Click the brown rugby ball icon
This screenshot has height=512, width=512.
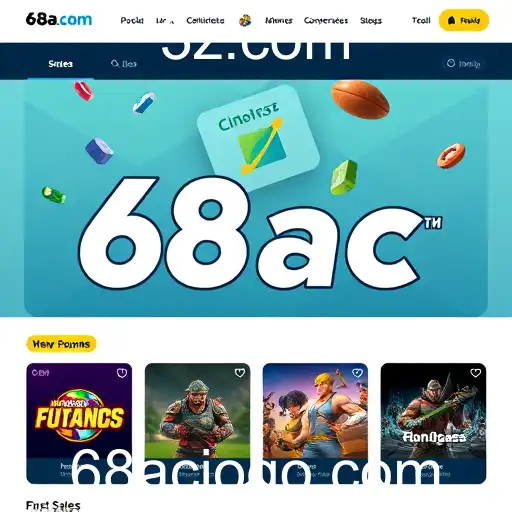(360, 99)
